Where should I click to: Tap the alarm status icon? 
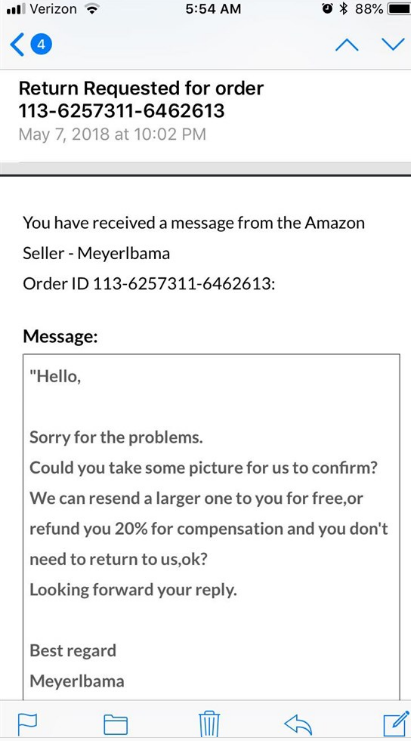click(x=328, y=9)
